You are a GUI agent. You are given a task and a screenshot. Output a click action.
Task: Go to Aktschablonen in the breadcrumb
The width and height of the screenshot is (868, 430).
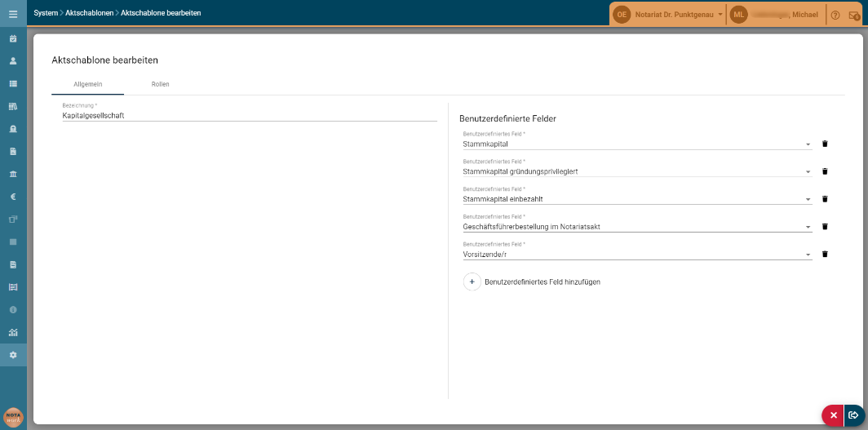90,13
